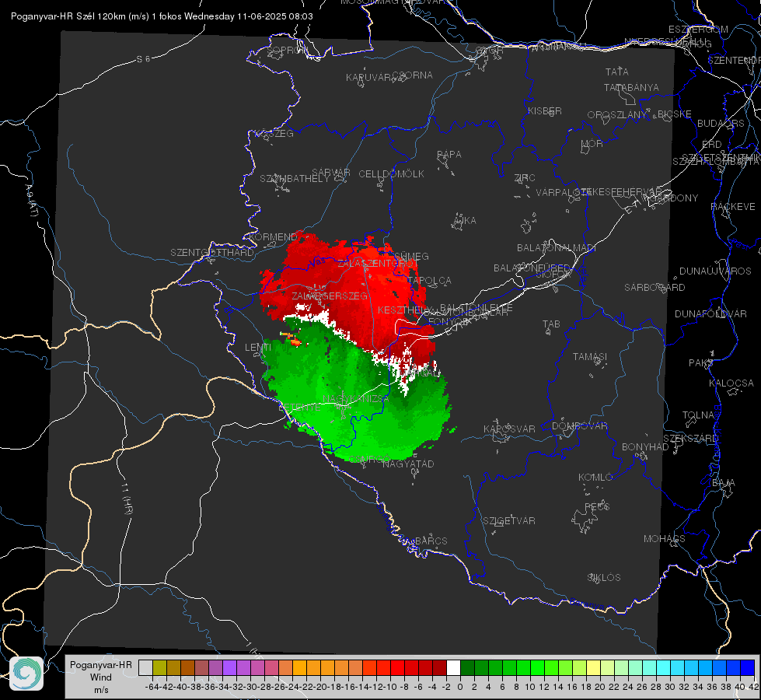Viewport: 761px width, 700px height.
Task: Select the 'S 6' road label
Action: [143, 59]
